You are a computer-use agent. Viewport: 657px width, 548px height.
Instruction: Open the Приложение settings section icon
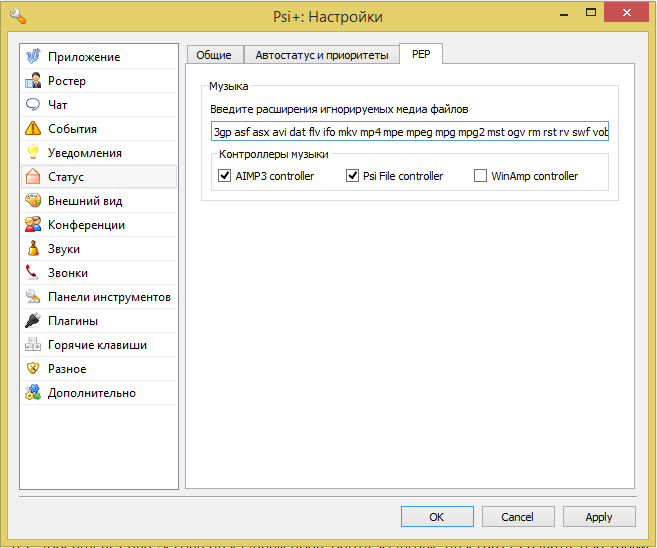(x=33, y=57)
